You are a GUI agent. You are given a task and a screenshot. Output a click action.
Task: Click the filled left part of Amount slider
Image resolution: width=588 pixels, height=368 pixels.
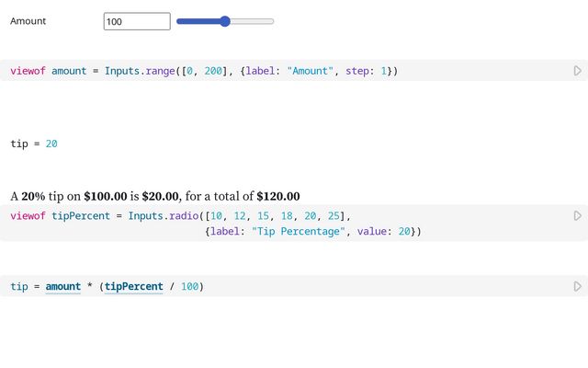[x=198, y=21]
